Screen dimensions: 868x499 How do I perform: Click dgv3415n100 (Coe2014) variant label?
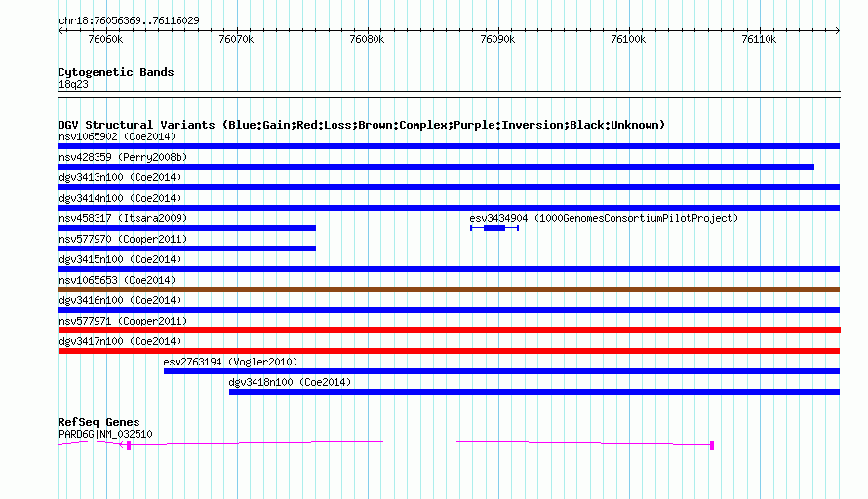pos(120,259)
